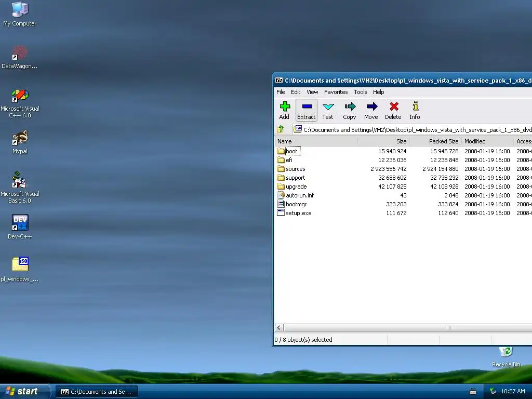This screenshot has height=399, width=532.
Task: Select the setup.exe file
Action: click(x=294, y=212)
